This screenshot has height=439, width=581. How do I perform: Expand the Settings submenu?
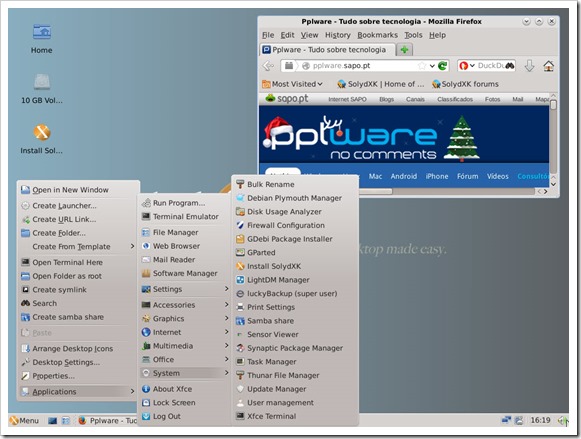pyautogui.click(x=185, y=289)
